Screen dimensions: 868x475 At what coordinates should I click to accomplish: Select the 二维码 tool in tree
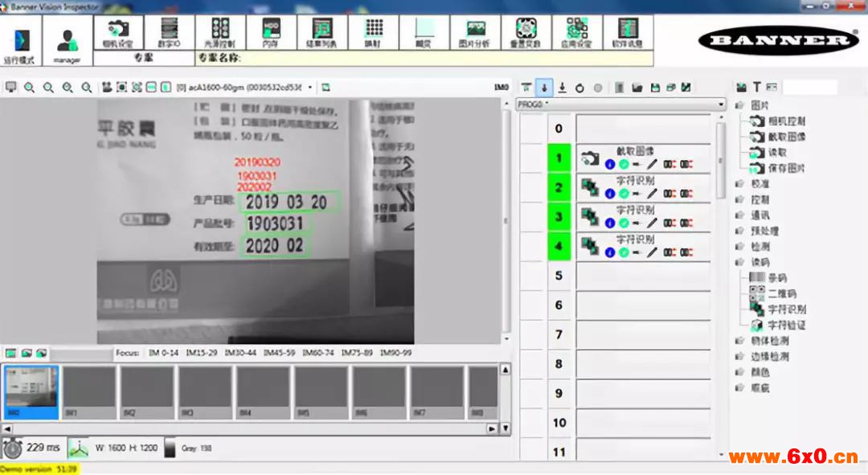pos(782,294)
